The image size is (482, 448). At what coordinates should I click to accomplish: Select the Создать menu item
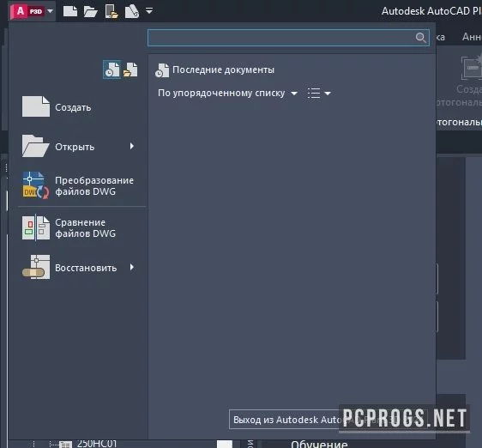click(78, 106)
